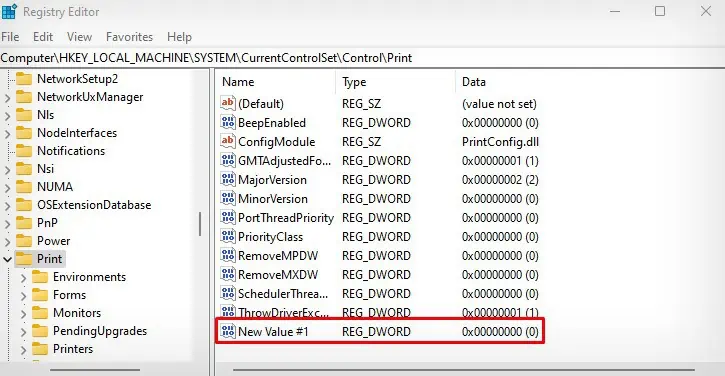The image size is (725, 376).
Task: Expand the Environments subkey
Action: click(x=23, y=277)
